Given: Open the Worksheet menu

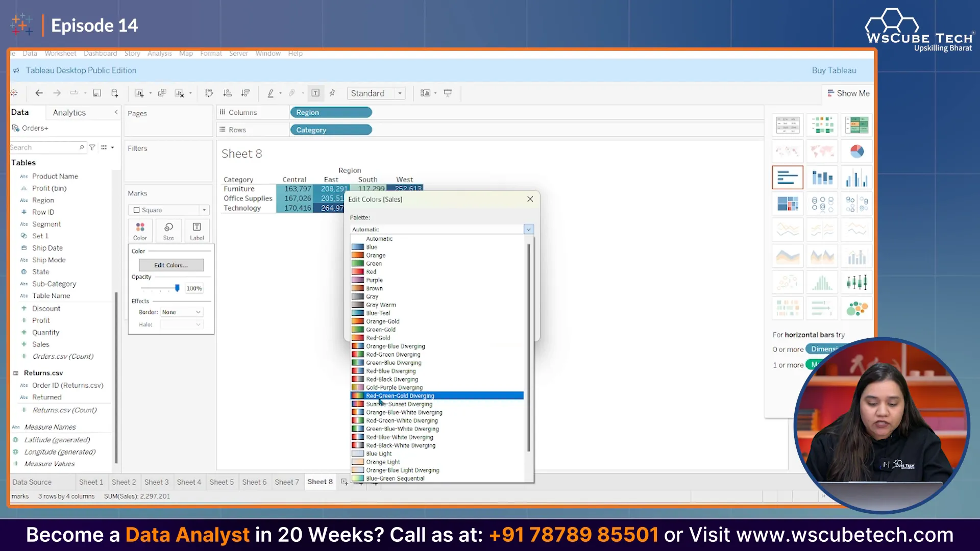Looking at the screenshot, I should click(60, 53).
